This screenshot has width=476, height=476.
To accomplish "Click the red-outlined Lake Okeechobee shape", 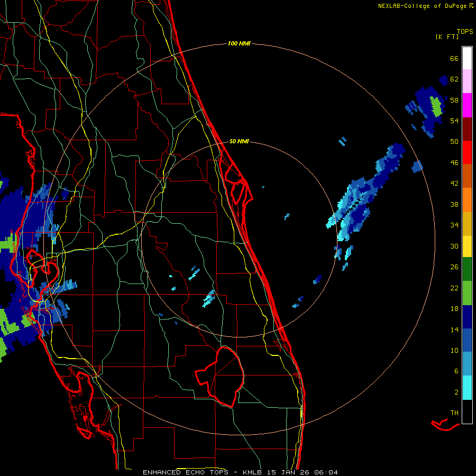I will tap(220, 377).
